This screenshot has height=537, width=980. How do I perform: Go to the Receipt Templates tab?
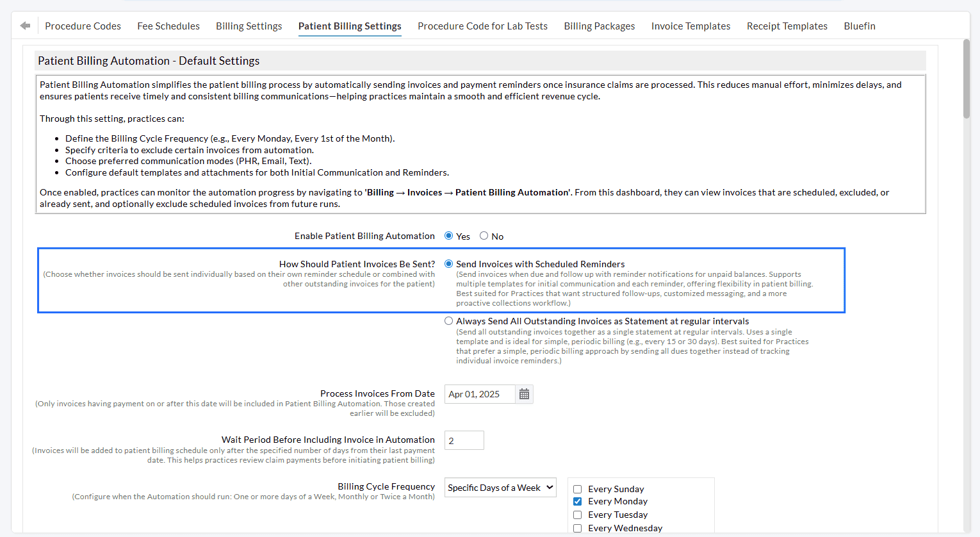pyautogui.click(x=787, y=26)
